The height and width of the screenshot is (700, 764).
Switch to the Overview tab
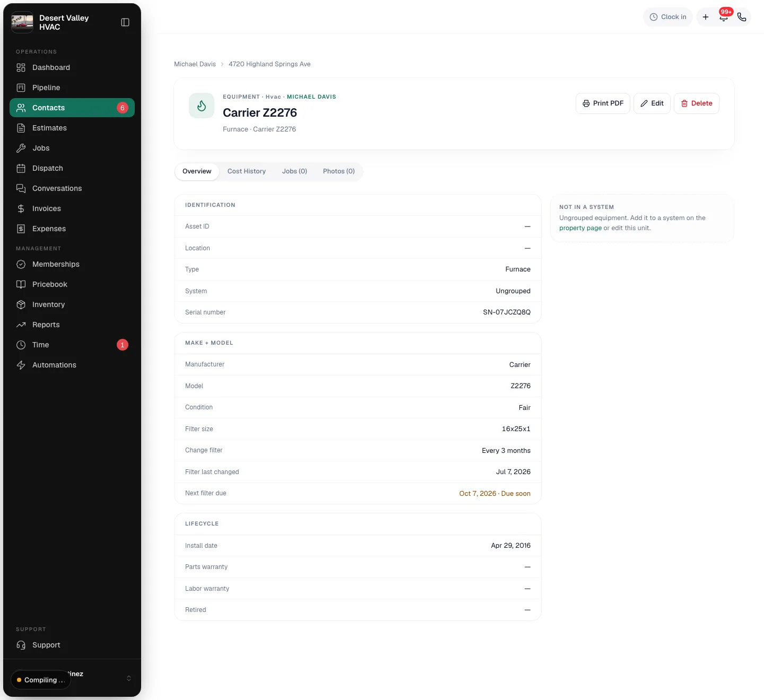(197, 171)
